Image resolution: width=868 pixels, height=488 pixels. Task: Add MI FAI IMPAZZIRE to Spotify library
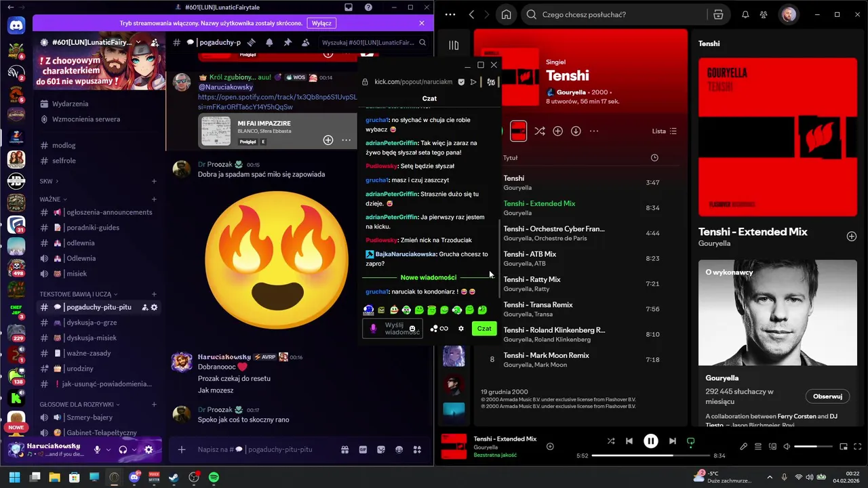(328, 140)
